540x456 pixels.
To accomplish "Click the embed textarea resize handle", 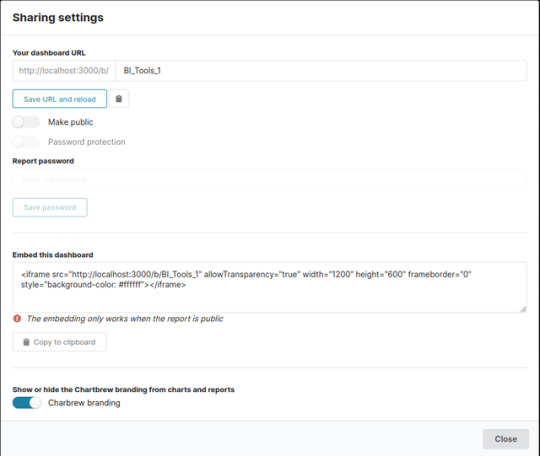I will 523,309.
